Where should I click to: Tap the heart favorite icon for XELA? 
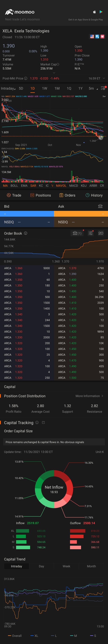tap(102, 36)
